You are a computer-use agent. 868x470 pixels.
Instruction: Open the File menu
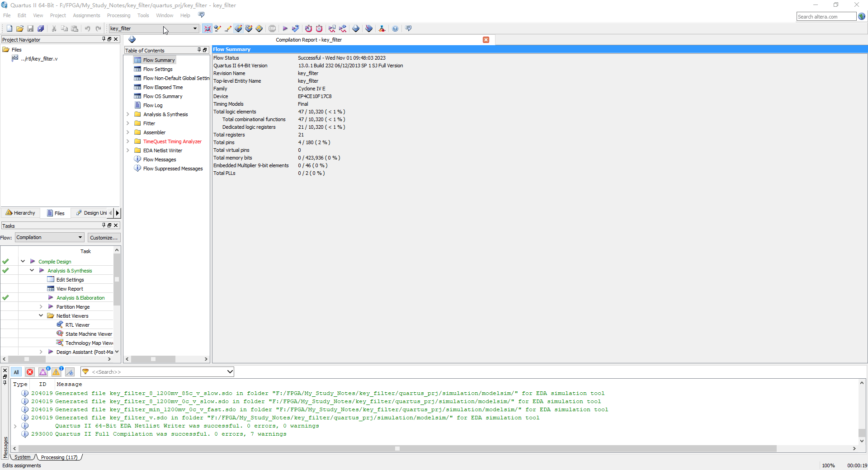coord(7,15)
